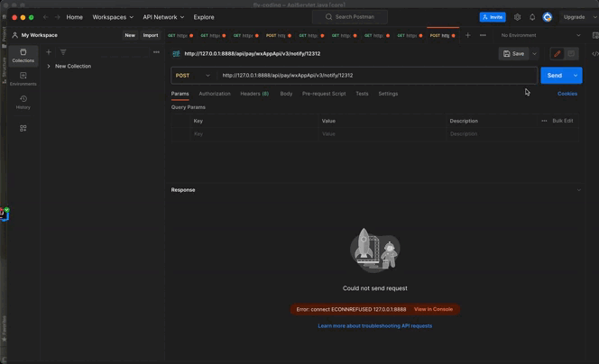Go back with the left arrow
The height and width of the screenshot is (364, 599).
click(46, 17)
